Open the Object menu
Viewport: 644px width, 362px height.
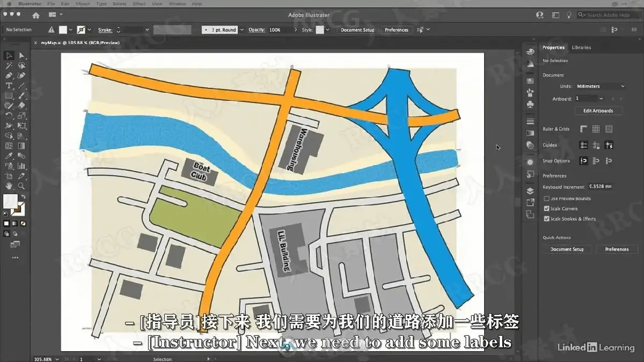click(83, 4)
